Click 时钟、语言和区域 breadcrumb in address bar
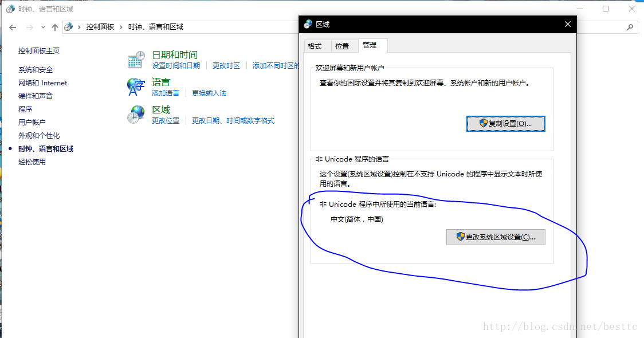The image size is (644, 338). click(156, 27)
